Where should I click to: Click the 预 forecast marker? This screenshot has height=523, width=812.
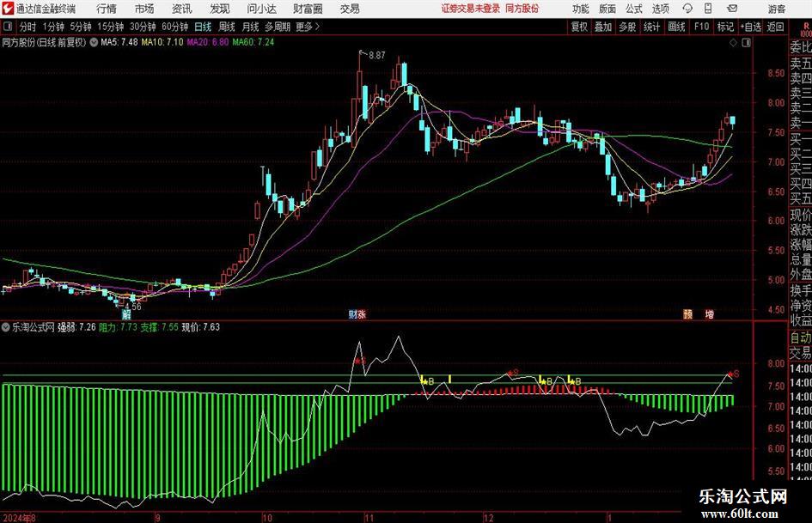pos(687,314)
